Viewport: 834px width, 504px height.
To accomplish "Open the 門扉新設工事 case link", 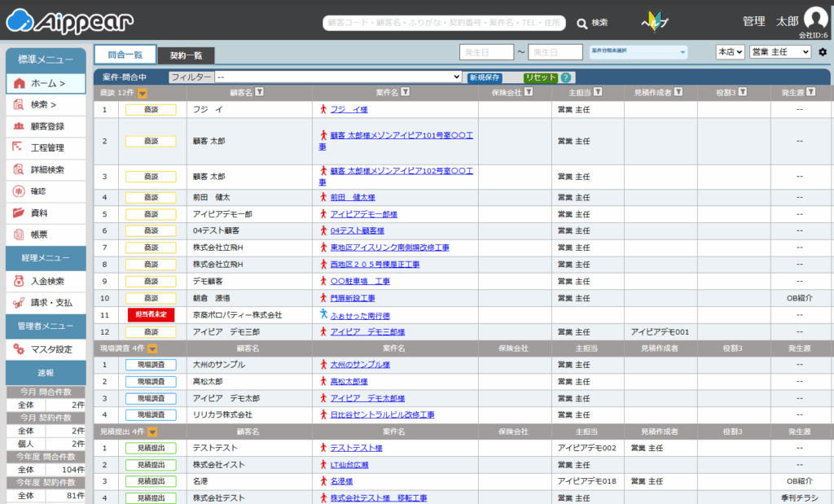I will click(x=352, y=298).
